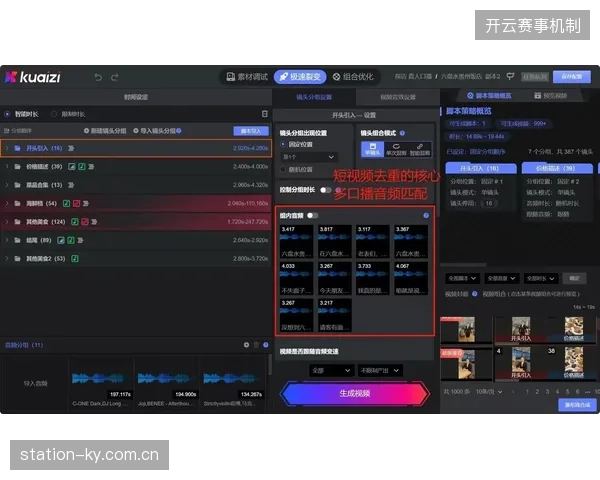Click the help icon beside 导入镜头分组

click(179, 131)
